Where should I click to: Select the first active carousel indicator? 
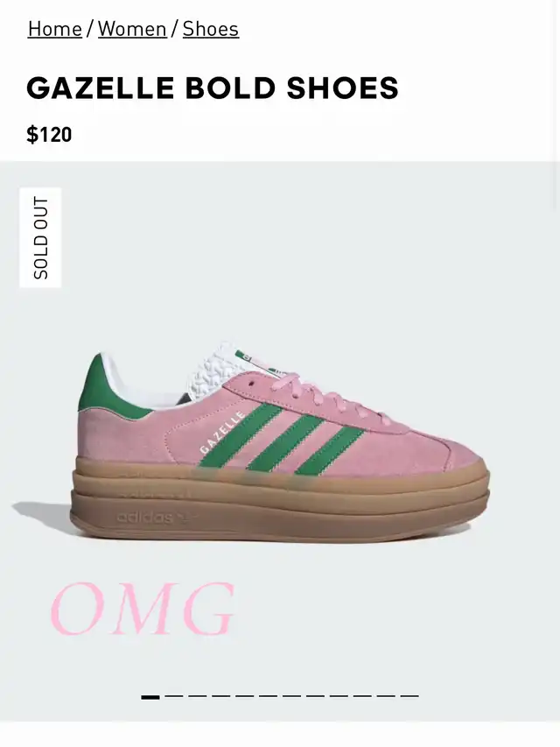150,697
